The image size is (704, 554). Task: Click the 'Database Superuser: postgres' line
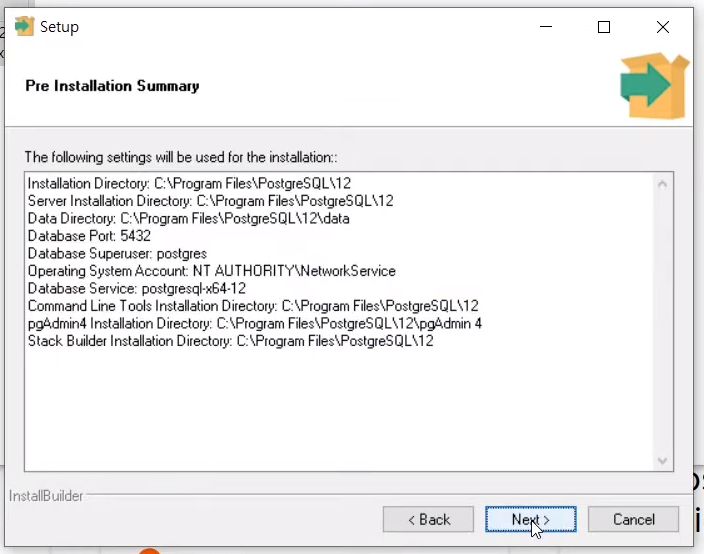point(117,253)
